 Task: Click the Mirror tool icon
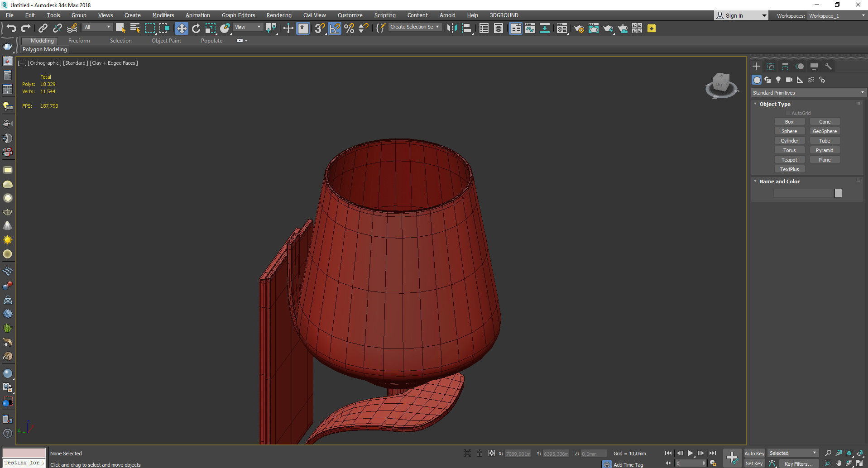[x=452, y=29]
